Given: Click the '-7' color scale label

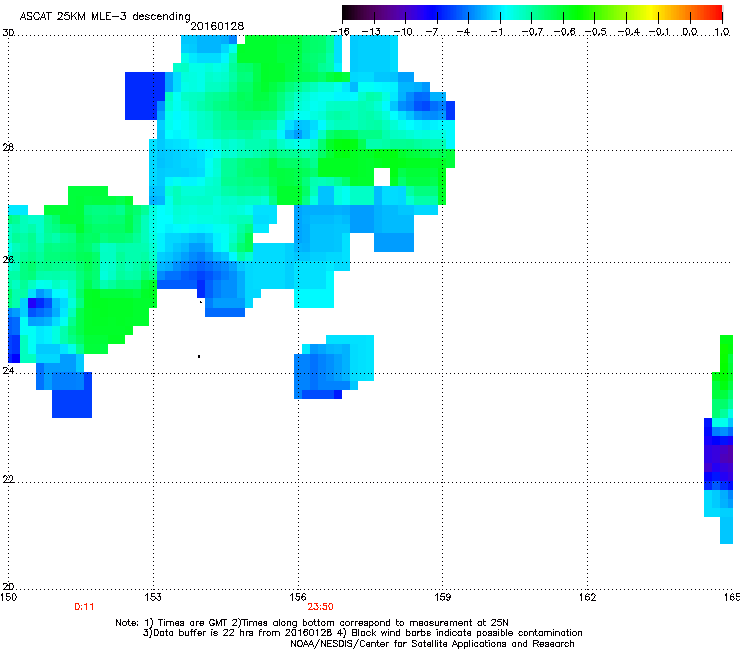Looking at the screenshot, I should 432,32.
